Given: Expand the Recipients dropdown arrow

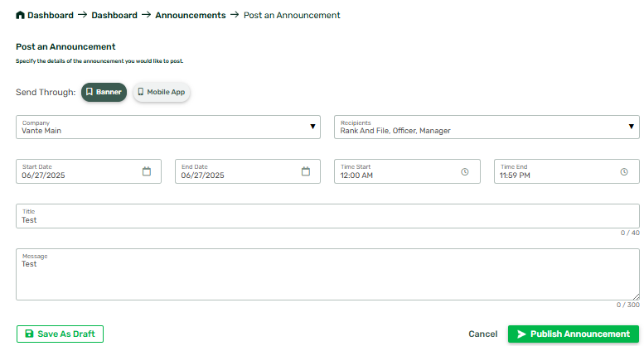Looking at the screenshot, I should pos(632,127).
